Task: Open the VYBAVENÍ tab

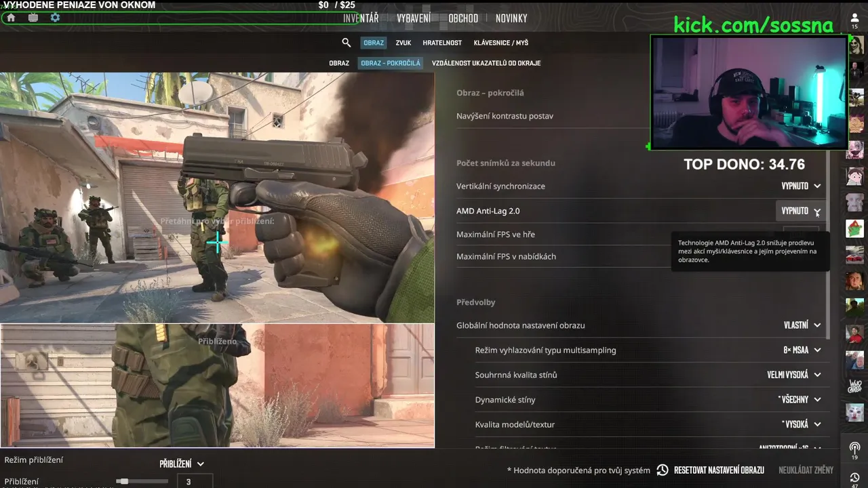Action: click(414, 18)
